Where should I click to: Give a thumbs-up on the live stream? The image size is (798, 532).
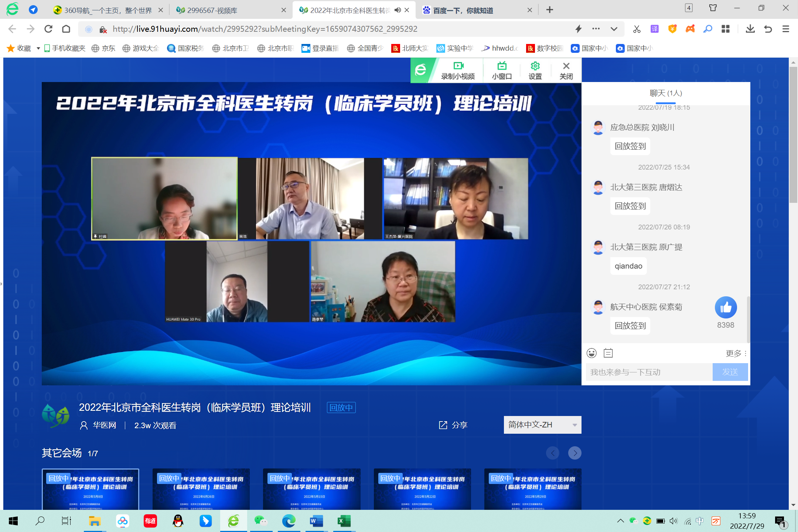pyautogui.click(x=726, y=307)
